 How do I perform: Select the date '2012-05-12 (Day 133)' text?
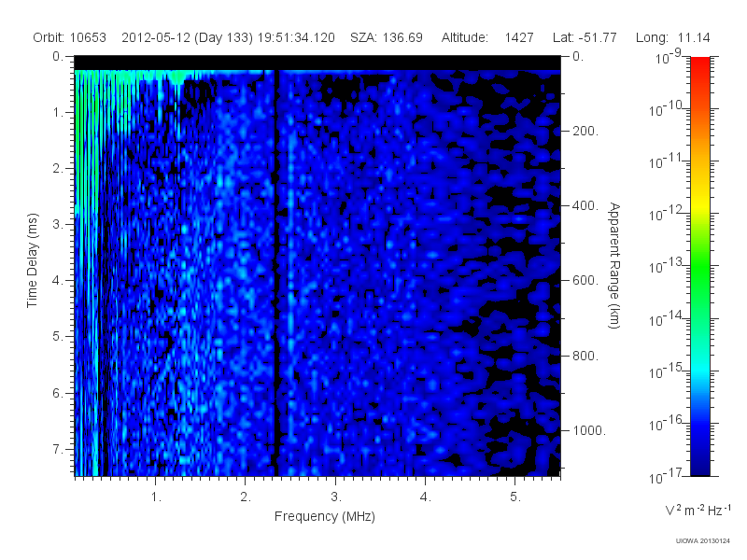(x=188, y=37)
